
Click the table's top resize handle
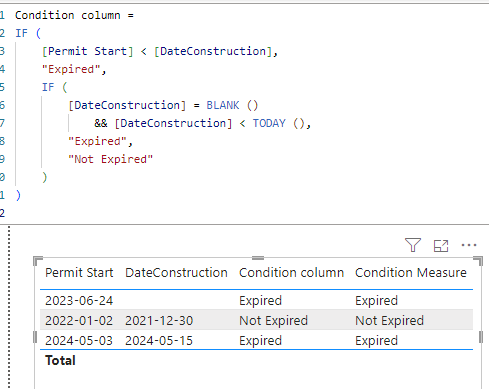tap(258, 258)
